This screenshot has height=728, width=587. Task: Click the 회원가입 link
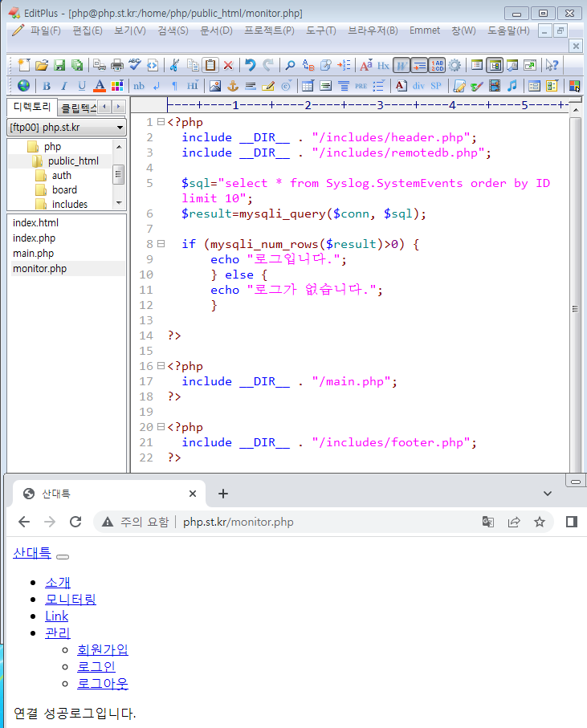(103, 649)
